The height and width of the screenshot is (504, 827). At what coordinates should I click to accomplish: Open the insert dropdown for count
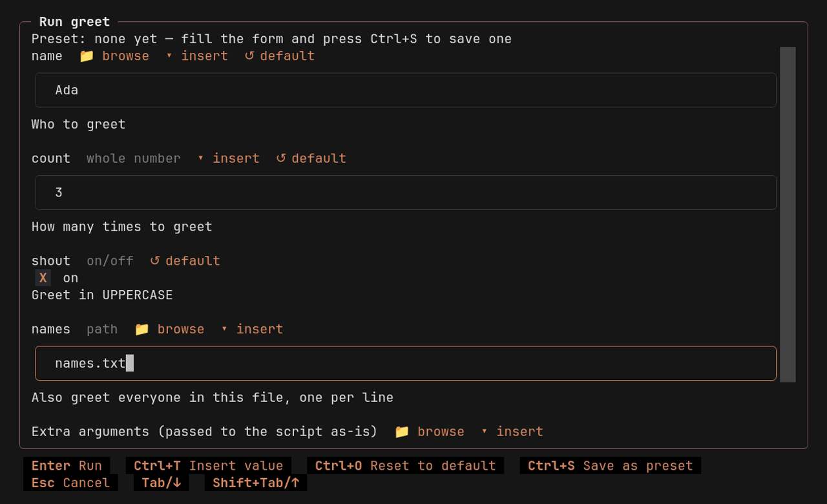(x=229, y=158)
